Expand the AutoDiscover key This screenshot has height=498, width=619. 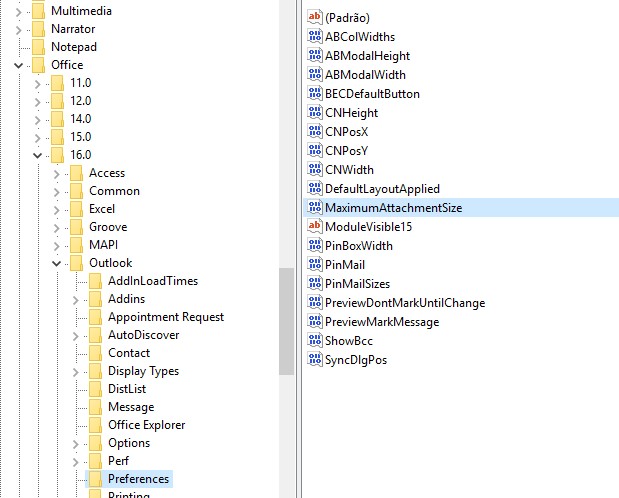point(75,335)
